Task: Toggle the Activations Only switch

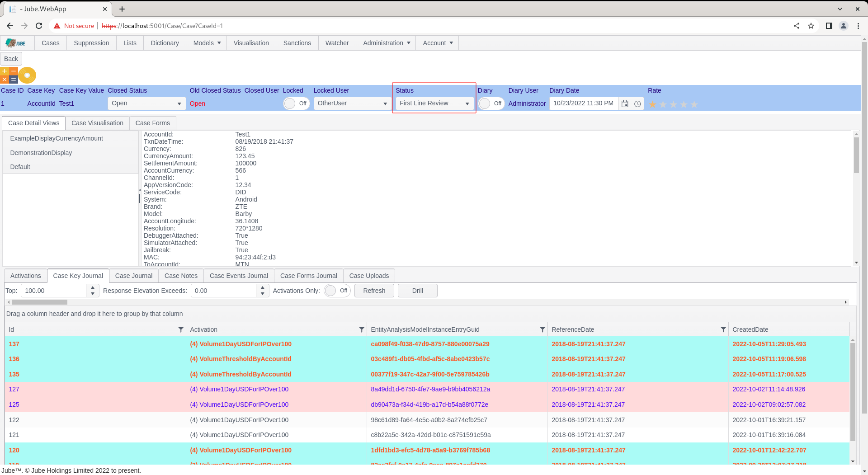Action: click(x=337, y=291)
